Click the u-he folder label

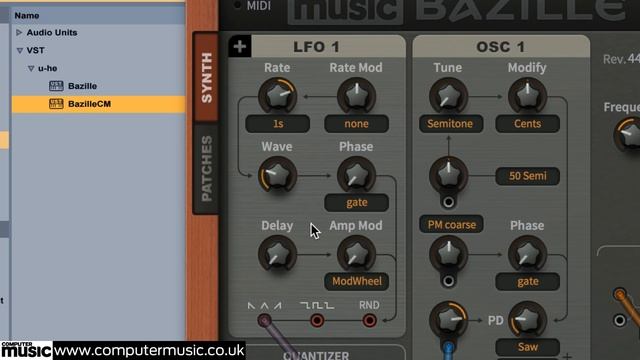click(x=47, y=68)
